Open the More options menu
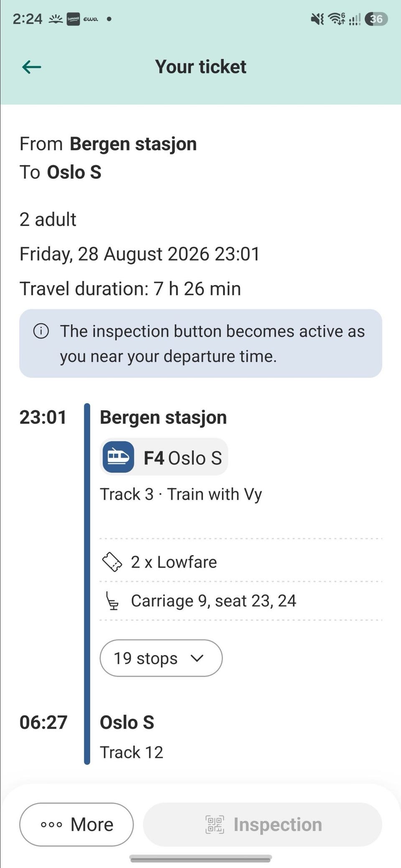 point(76,825)
